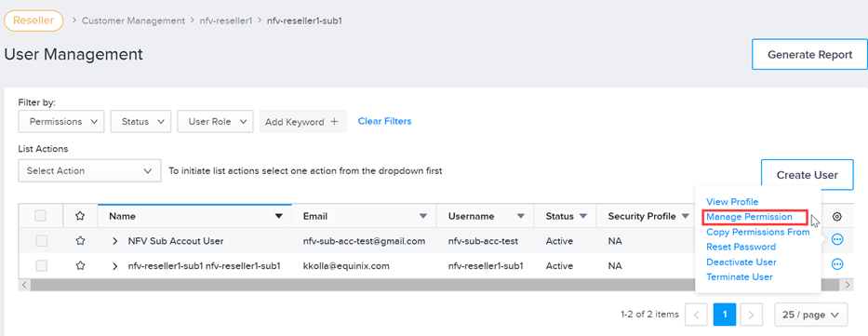868x336 pixels.
Task: Star the nfv-reseller1-sub1 user row
Action: (x=80, y=265)
